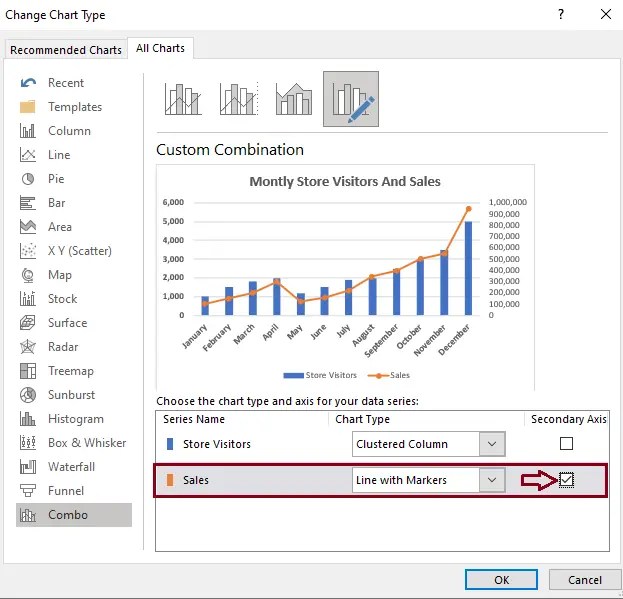623x599 pixels.
Task: Confirm with the OK button
Action: click(x=501, y=580)
